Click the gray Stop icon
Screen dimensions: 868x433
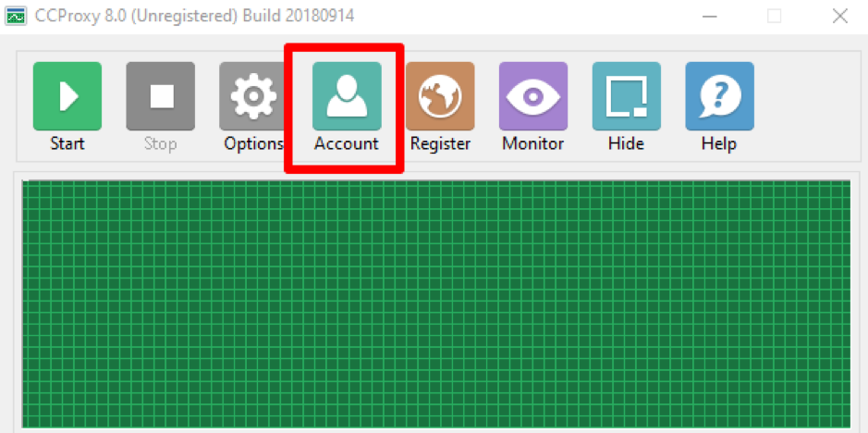161,96
